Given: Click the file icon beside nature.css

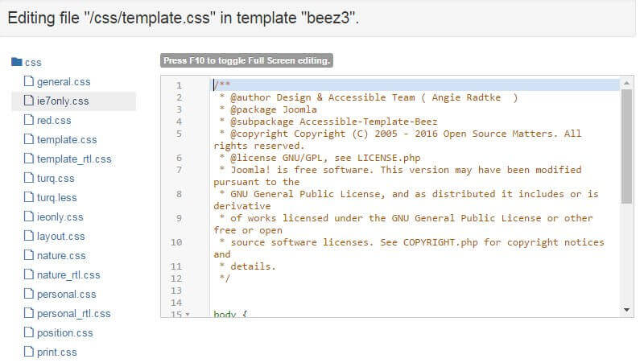Looking at the screenshot, I should (x=29, y=255).
